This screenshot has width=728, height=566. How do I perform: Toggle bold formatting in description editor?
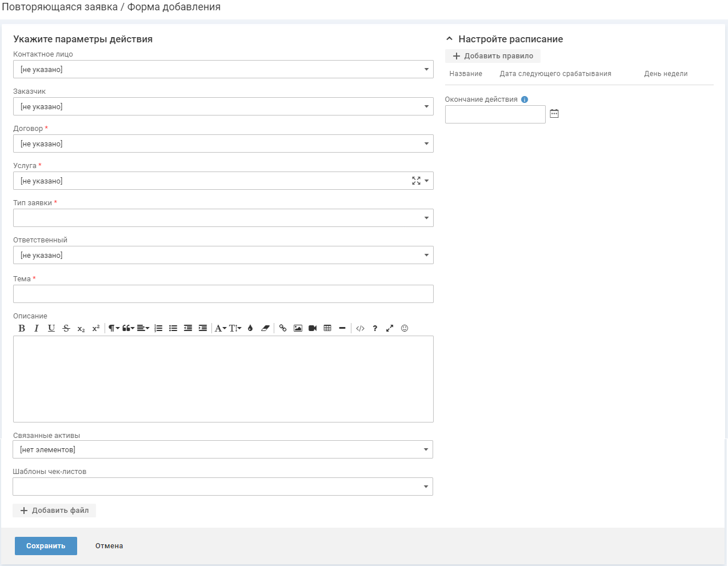coord(22,328)
